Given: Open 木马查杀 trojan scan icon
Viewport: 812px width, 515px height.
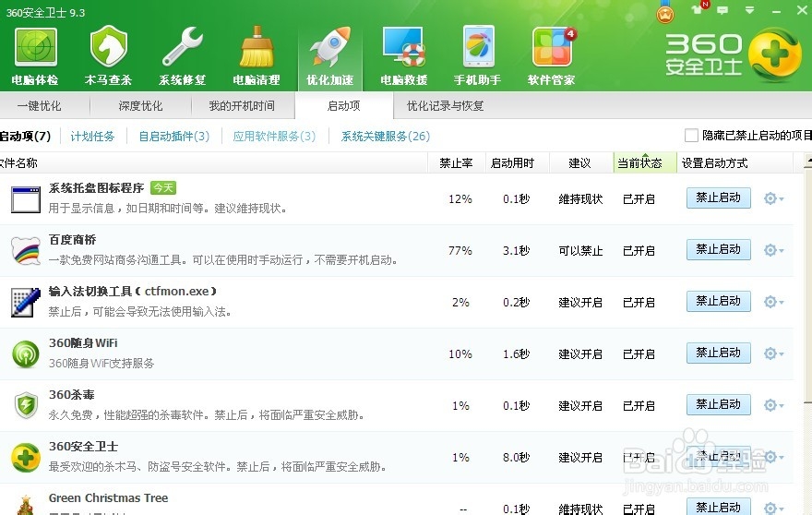Looking at the screenshot, I should [x=108, y=56].
